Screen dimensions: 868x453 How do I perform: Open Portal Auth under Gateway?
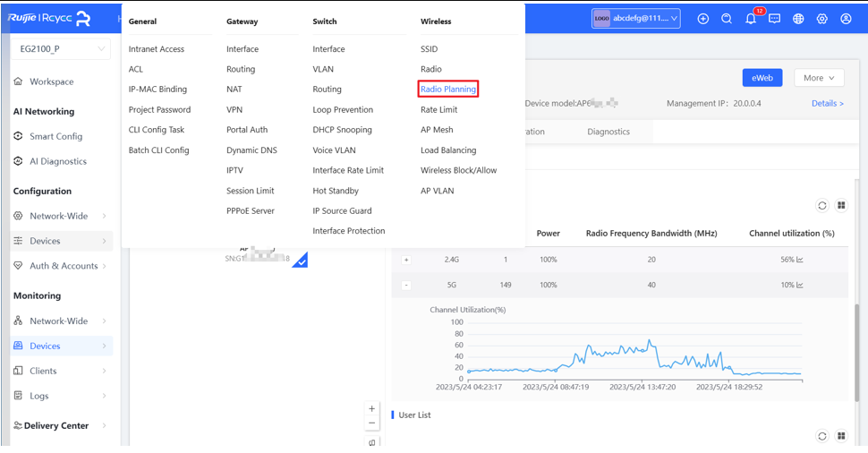(247, 130)
